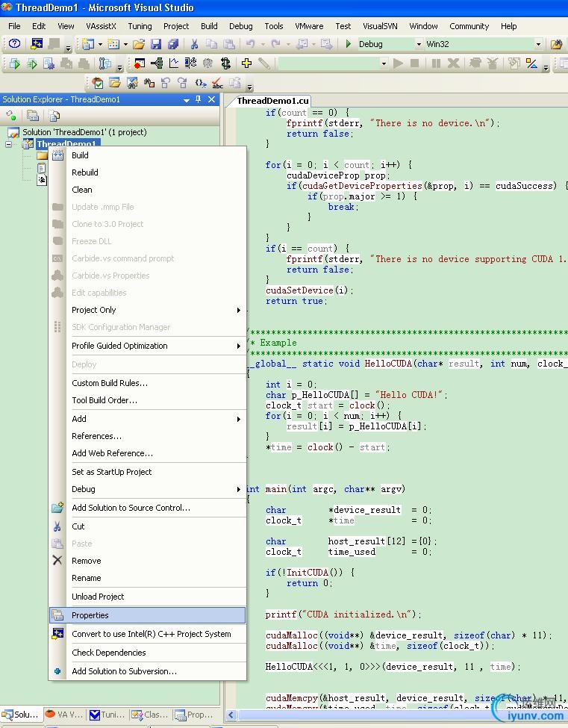Click the Save floppy-disk icon

point(156,44)
